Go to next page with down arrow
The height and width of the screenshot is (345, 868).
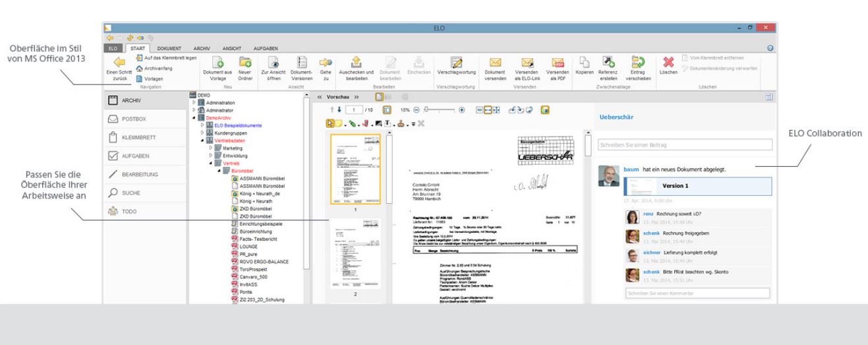coord(341,110)
